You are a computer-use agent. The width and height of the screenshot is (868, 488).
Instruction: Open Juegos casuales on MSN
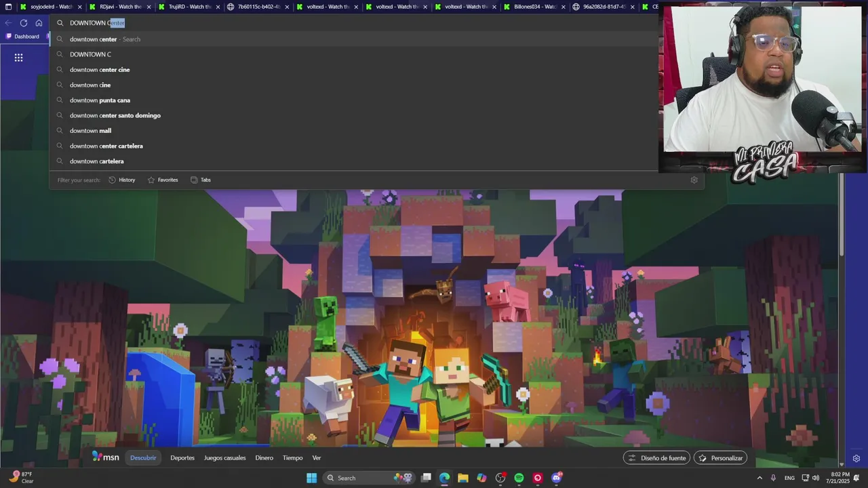pos(225,457)
